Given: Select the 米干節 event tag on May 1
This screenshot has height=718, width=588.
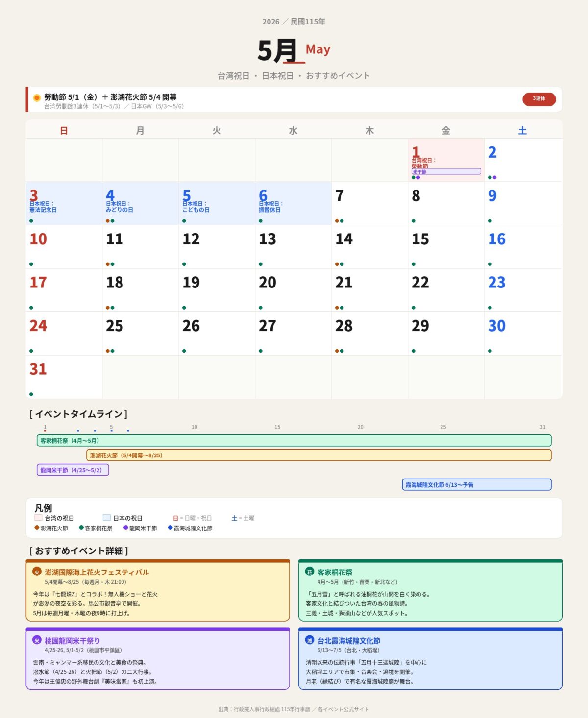Looking at the screenshot, I should pos(446,172).
